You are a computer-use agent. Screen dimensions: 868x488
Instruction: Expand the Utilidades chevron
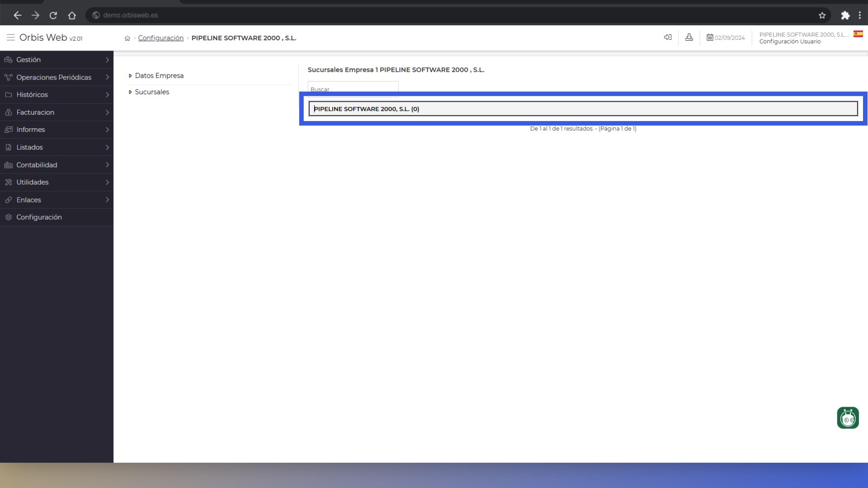(107, 182)
